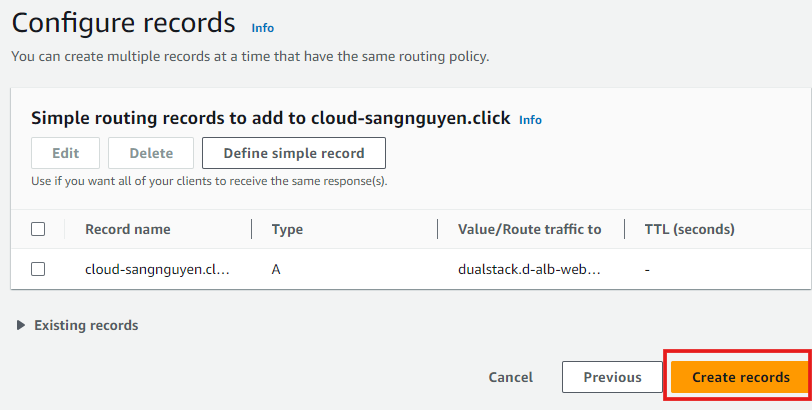
Task: Click the TTL (seconds) column header
Action: (x=690, y=229)
